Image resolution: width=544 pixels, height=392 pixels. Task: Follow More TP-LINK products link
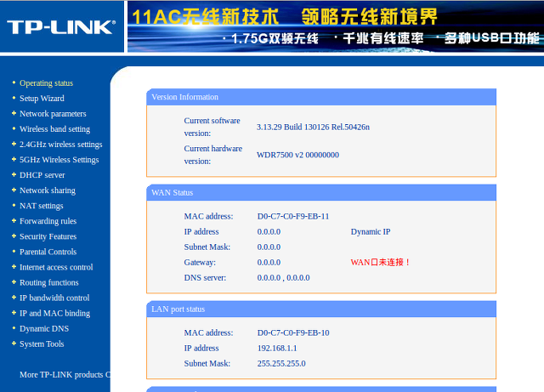coord(65,375)
